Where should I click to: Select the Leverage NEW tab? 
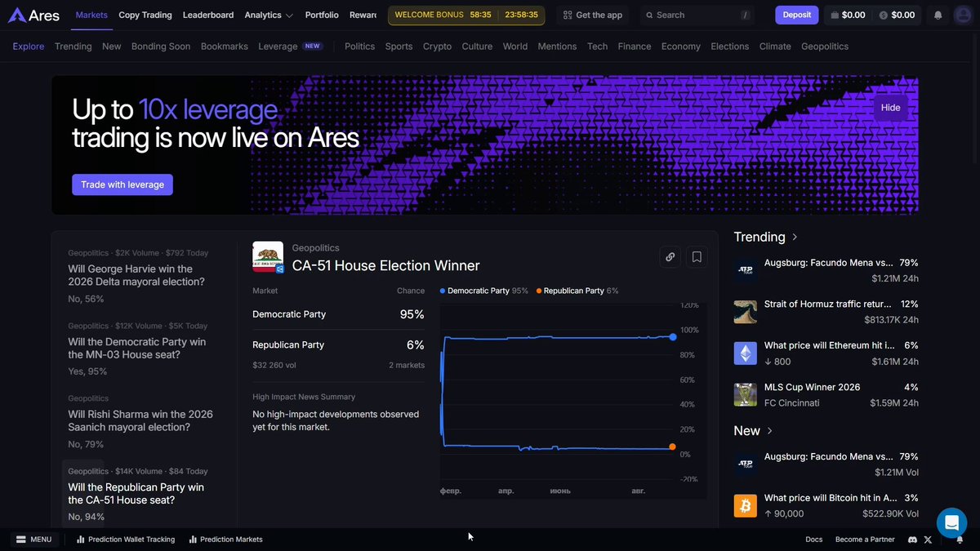coord(290,47)
